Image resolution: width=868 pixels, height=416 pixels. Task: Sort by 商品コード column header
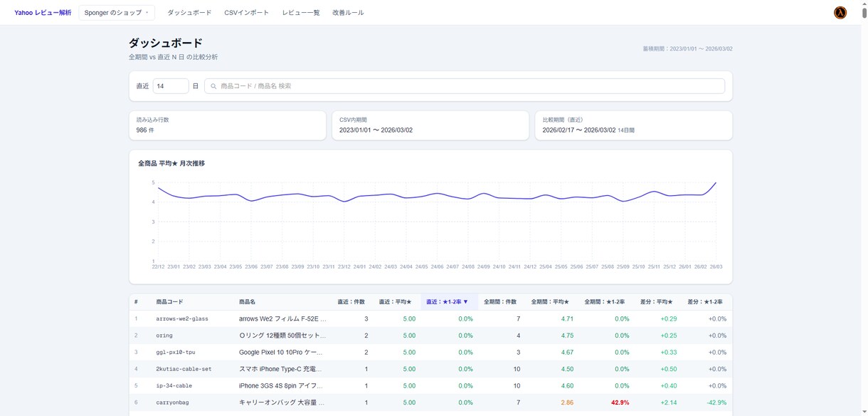pyautogui.click(x=169, y=302)
